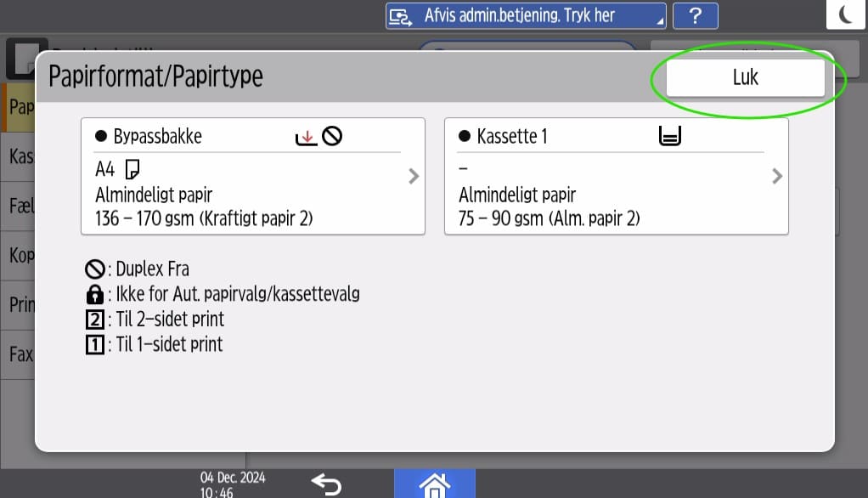Click the Kassette 1 tray icon
868x498 pixels.
click(670, 136)
